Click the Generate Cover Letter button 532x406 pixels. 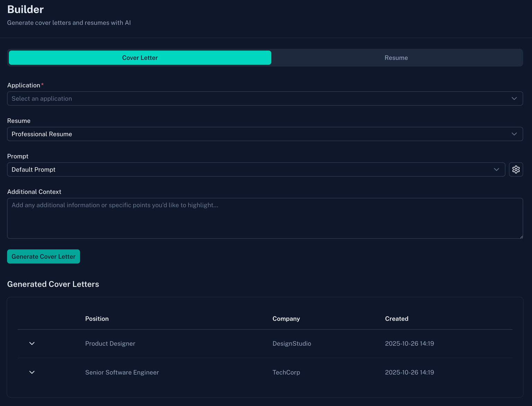(x=44, y=257)
